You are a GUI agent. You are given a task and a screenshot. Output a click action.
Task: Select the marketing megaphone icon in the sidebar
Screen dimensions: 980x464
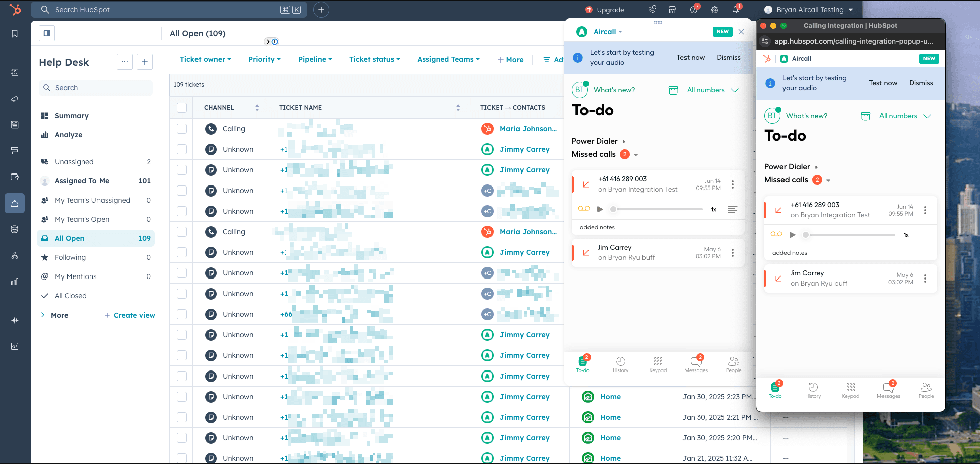point(15,99)
